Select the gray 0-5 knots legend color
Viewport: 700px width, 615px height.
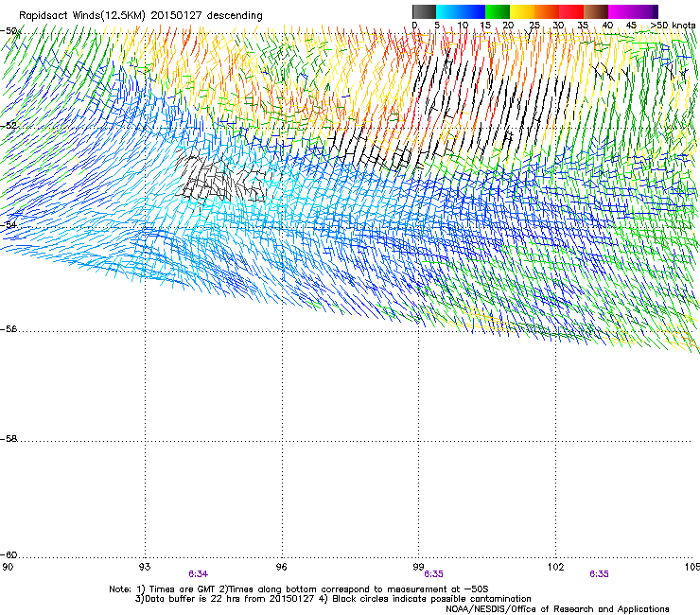424,11
